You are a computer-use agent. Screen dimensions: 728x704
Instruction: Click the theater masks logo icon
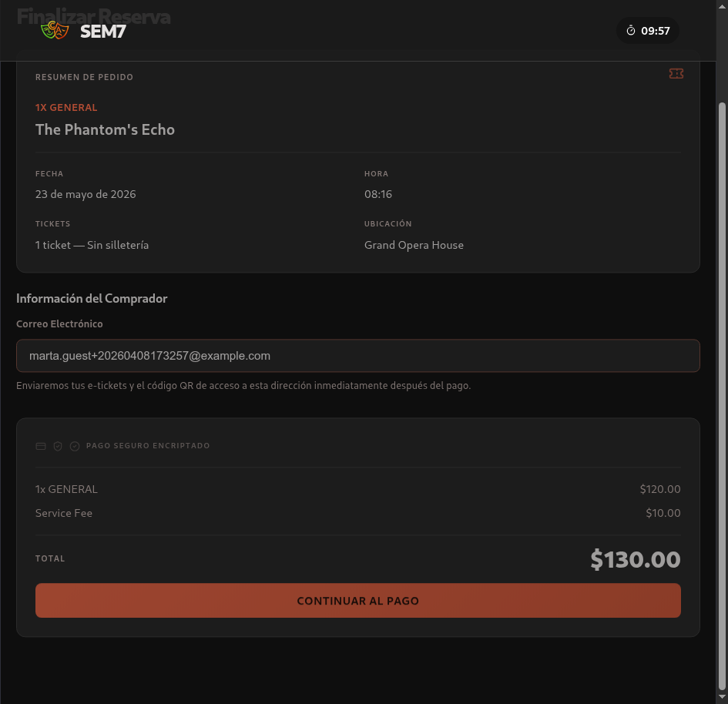tap(55, 31)
